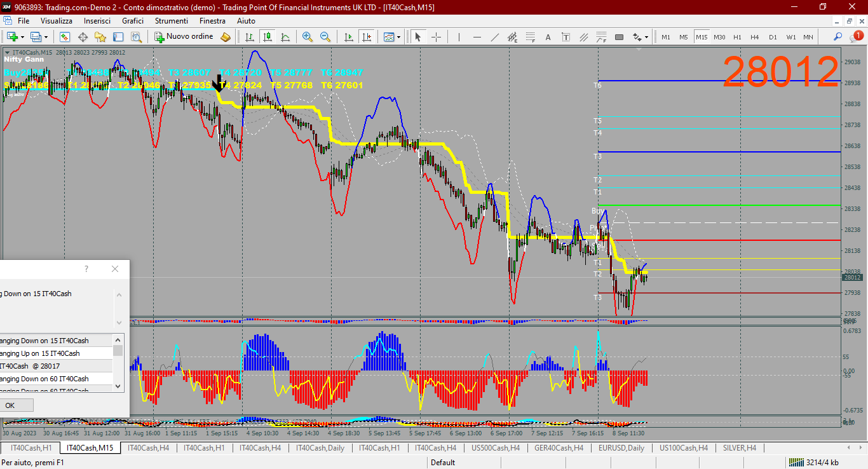868x469 pixels.
Task: Select D1 timeframe button
Action: point(773,37)
